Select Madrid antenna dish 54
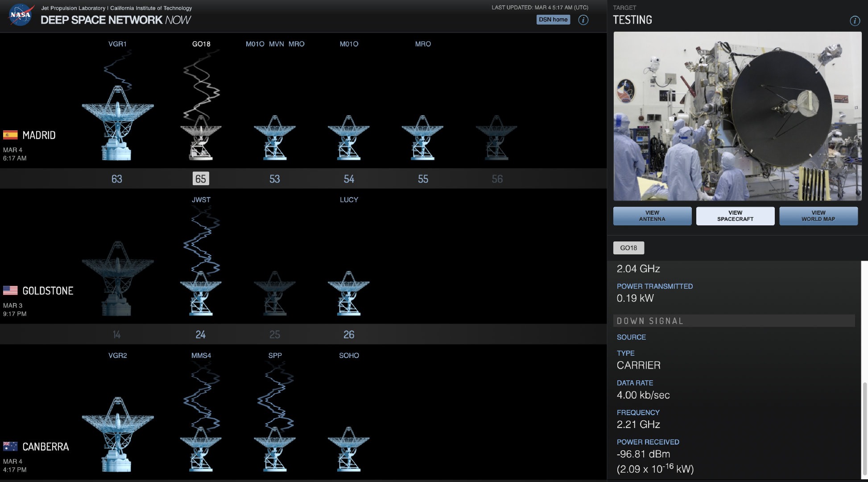This screenshot has width=868, height=482. [349, 137]
